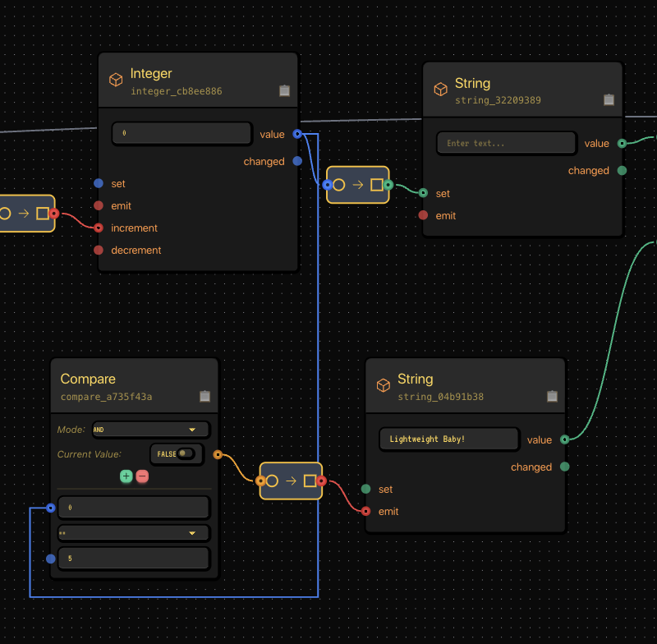Screen dimensions: 657x644
Task: Click the Integer node's increment port
Action: (x=99, y=228)
